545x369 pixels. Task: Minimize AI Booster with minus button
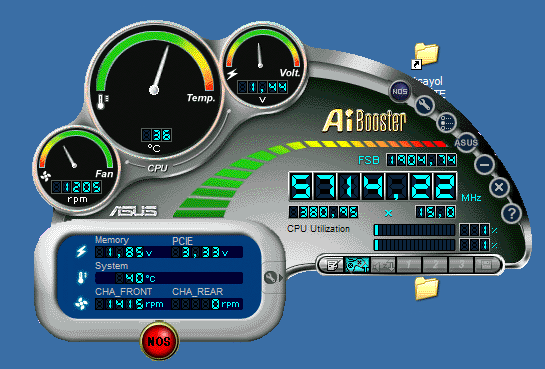coord(484,164)
